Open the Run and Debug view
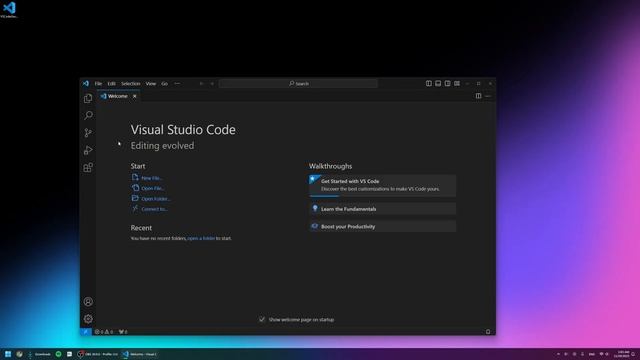Image resolution: width=640 pixels, height=360 pixels. point(88,150)
